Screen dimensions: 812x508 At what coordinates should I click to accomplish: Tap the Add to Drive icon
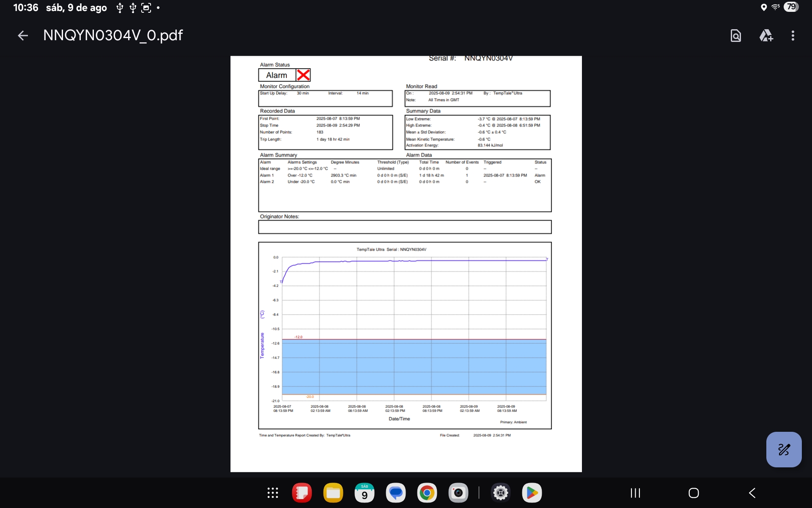[766, 36]
